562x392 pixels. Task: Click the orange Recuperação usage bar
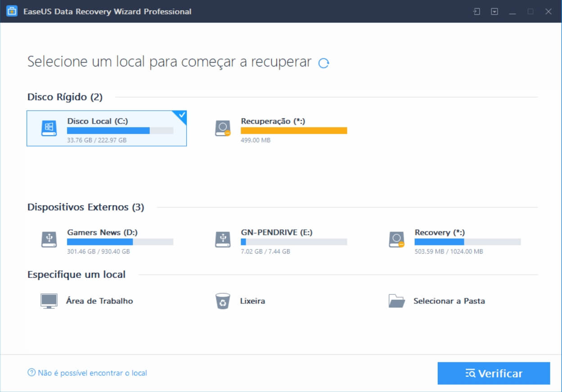click(294, 130)
